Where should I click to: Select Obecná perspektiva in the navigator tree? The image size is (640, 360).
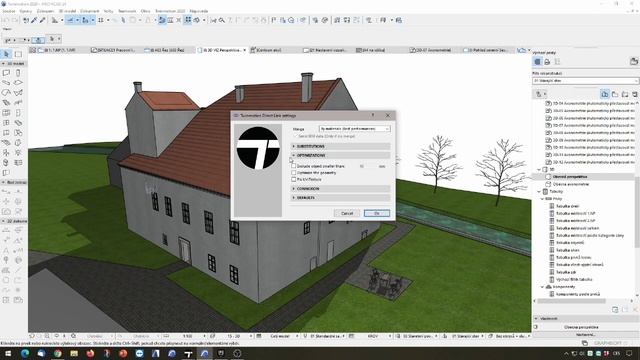(x=570, y=177)
